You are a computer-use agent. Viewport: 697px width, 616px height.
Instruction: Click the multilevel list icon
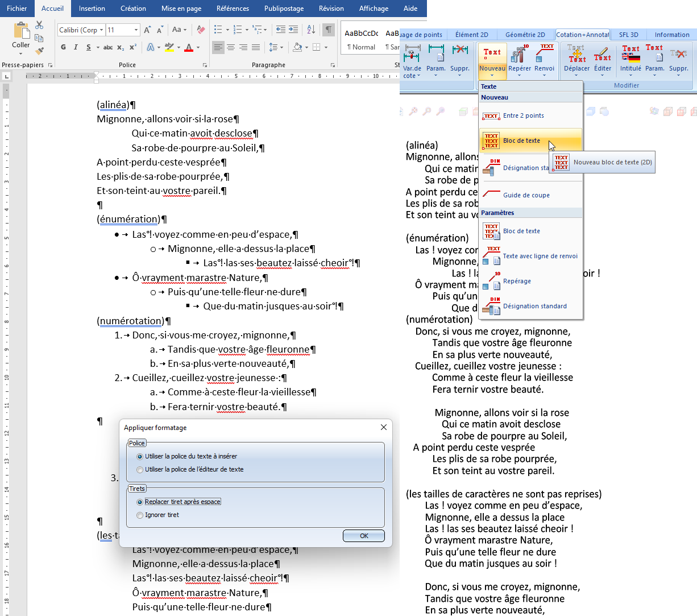point(257,30)
